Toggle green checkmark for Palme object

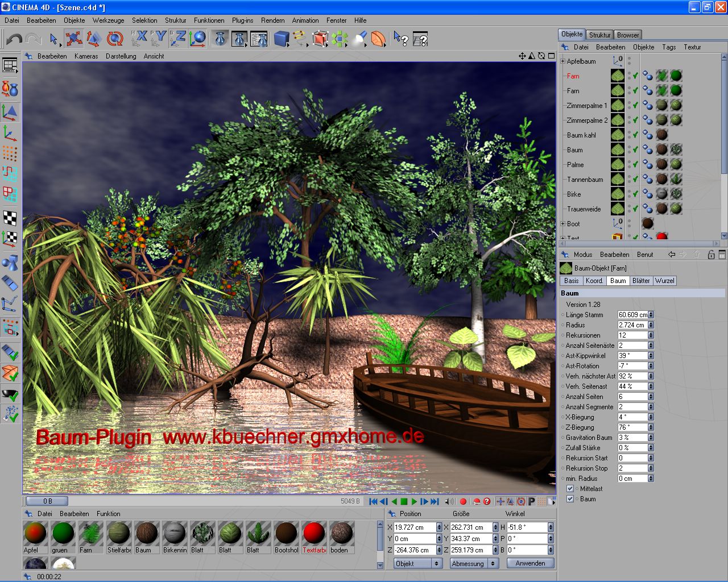tap(635, 164)
